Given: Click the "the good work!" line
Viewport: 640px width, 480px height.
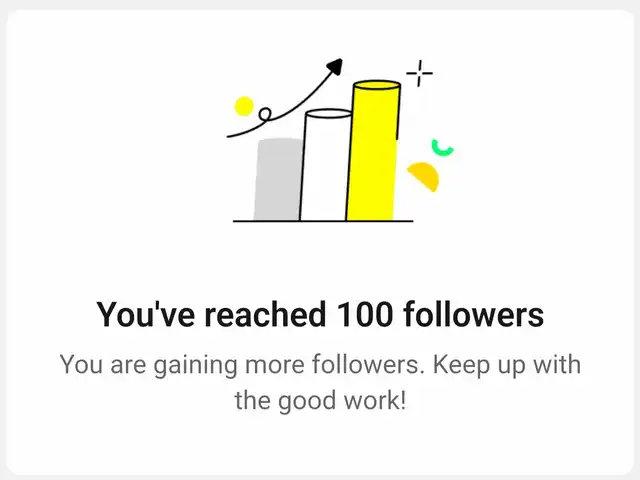Looking at the screenshot, I should (320, 400).
